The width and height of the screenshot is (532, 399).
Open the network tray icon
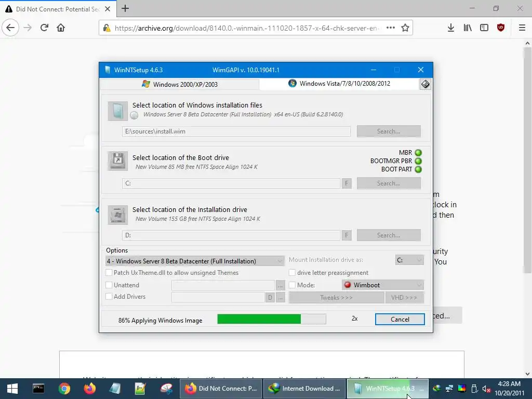point(449,389)
